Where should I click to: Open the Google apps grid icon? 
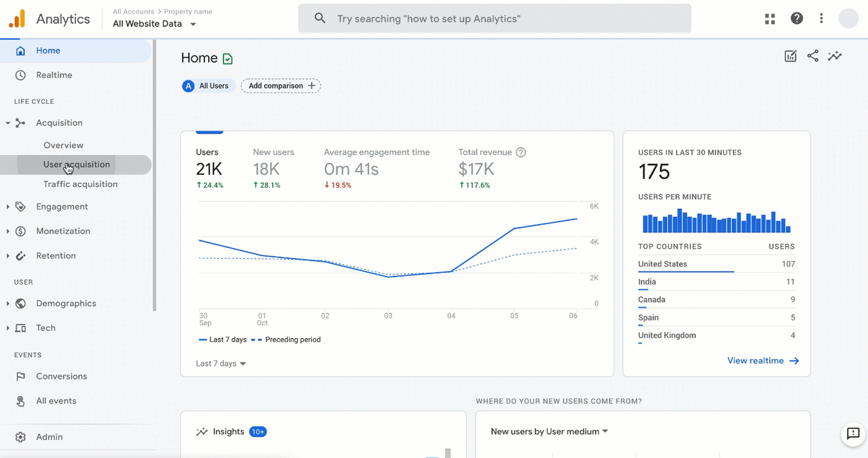click(770, 19)
